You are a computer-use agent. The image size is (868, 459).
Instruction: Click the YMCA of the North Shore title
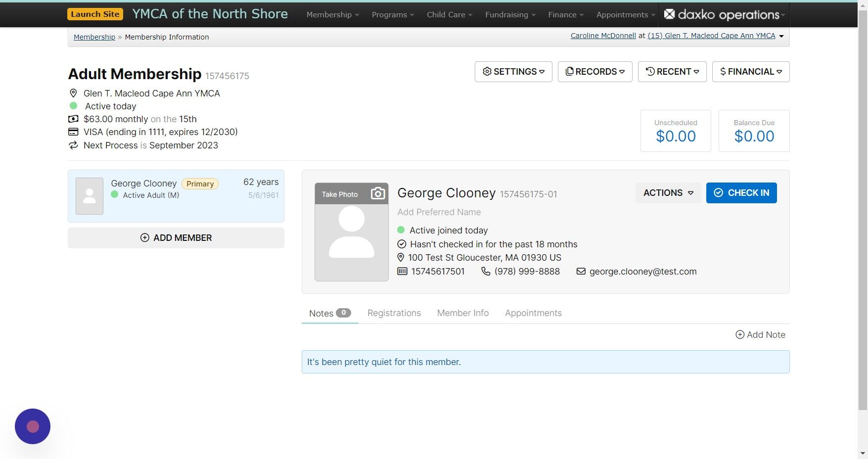point(210,14)
